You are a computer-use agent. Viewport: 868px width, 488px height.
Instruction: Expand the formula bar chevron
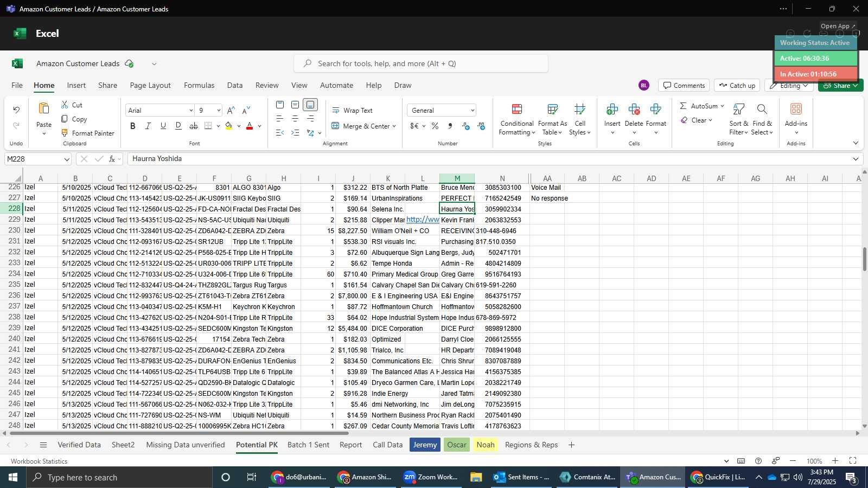(856, 159)
